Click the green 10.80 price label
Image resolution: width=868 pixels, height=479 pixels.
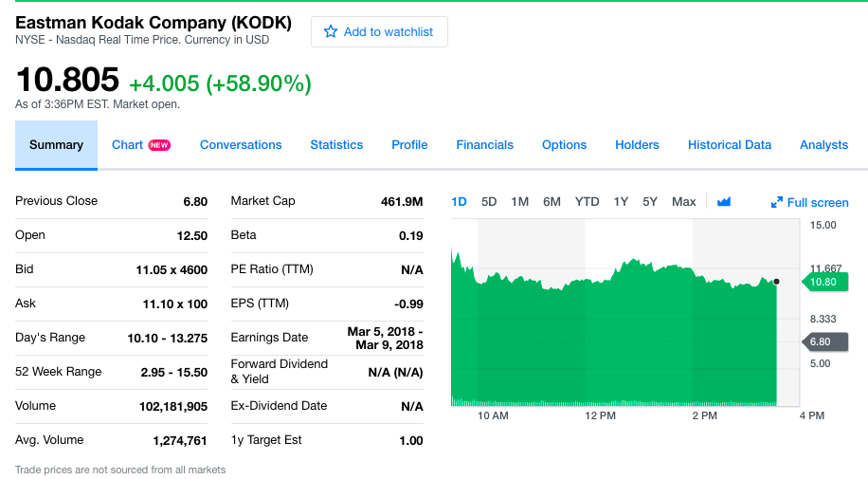823,282
